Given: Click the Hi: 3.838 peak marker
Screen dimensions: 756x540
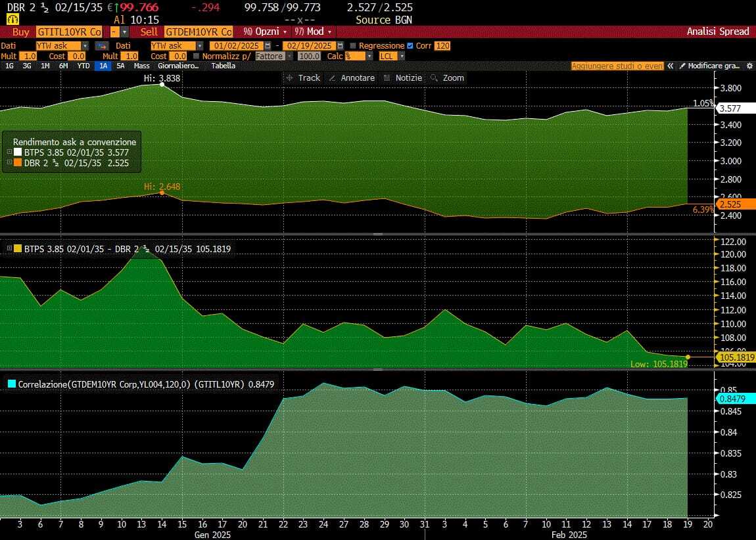Looking at the screenshot, I should (x=162, y=84).
